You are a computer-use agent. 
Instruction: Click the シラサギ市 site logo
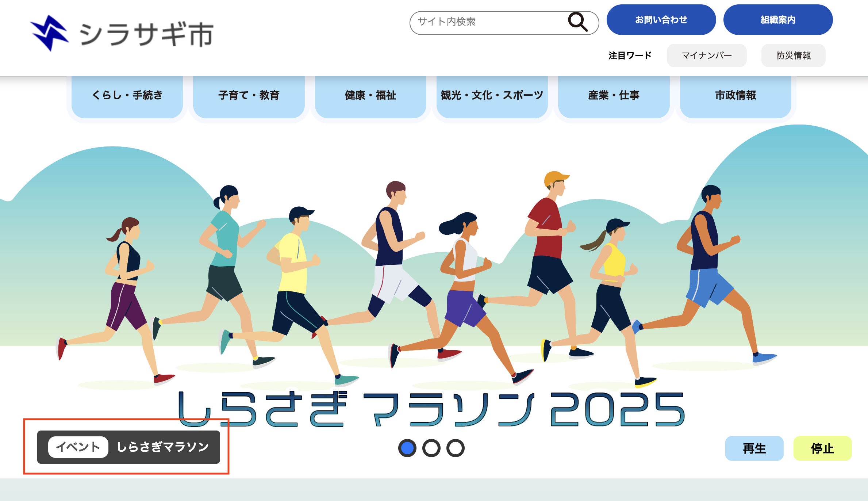122,34
